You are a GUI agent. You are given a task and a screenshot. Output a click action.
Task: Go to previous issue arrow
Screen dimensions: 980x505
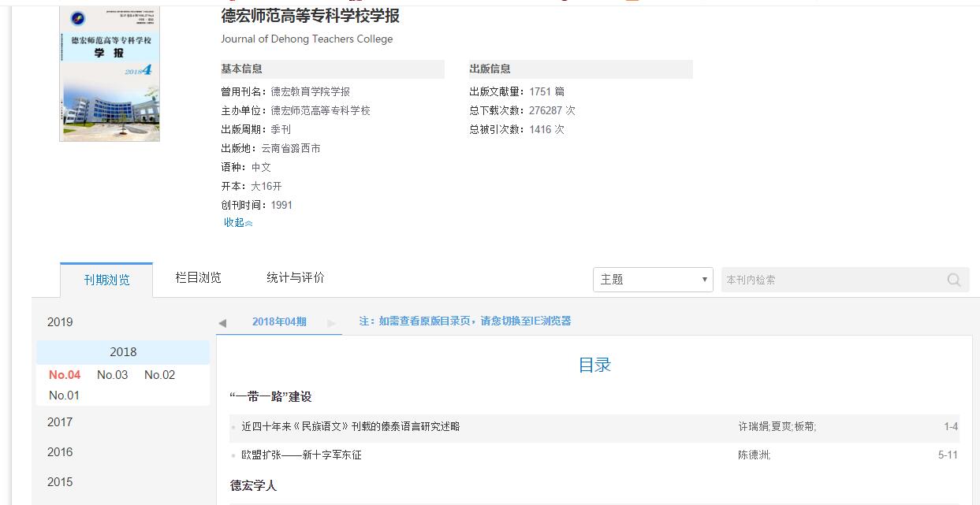pos(222,323)
